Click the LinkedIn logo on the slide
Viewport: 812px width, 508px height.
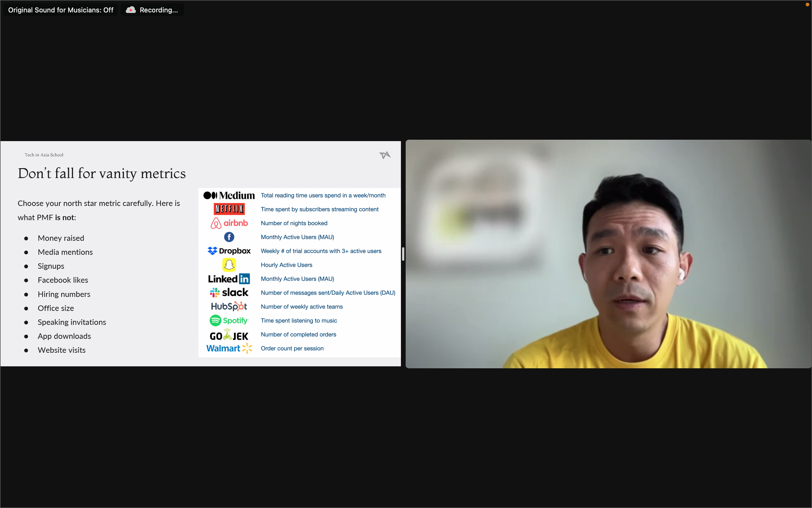229,279
